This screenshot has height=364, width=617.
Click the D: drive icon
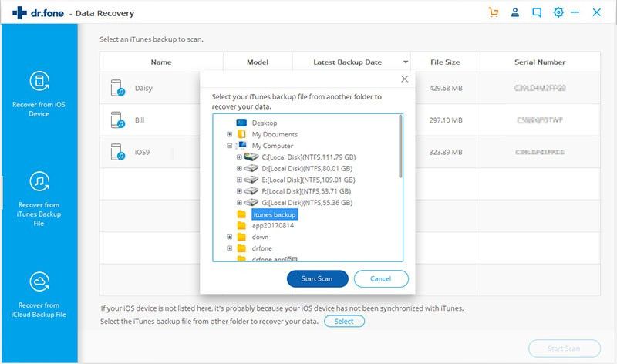tap(251, 168)
